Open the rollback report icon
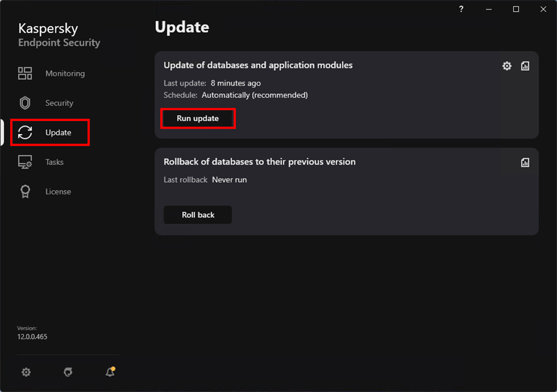The image size is (557, 392). tap(525, 162)
